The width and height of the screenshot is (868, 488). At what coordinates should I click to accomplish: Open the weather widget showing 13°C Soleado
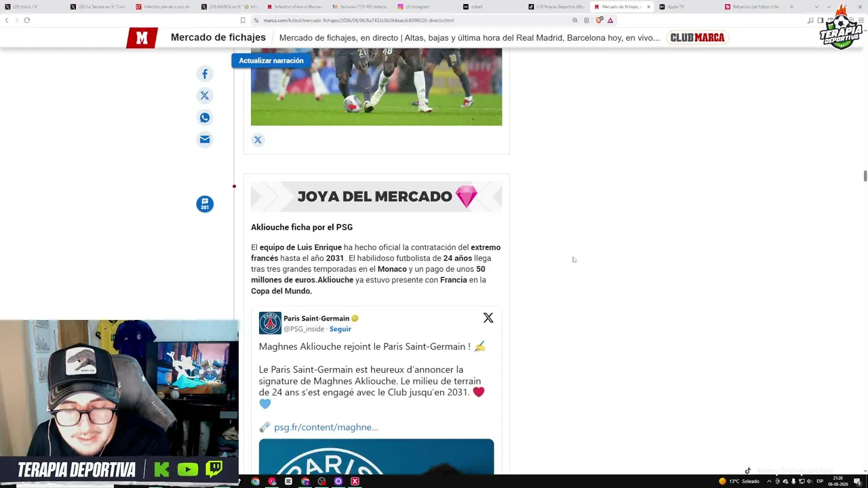point(739,481)
